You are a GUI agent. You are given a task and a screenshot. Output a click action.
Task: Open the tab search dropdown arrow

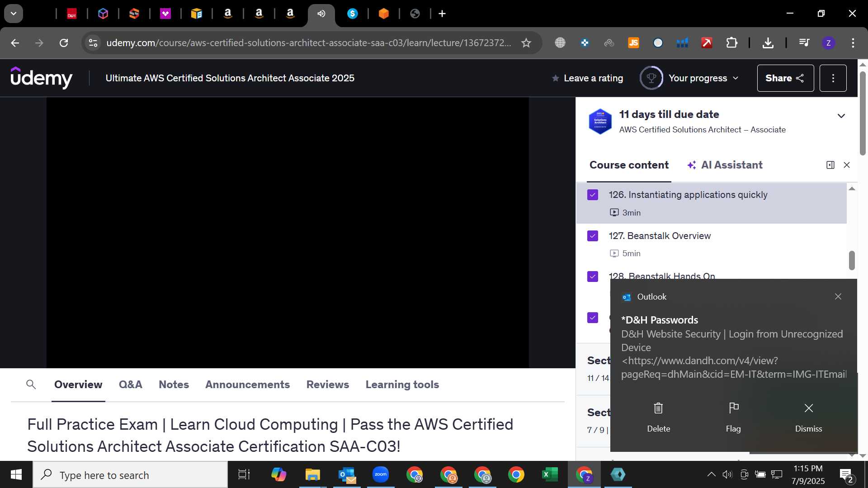(x=14, y=14)
